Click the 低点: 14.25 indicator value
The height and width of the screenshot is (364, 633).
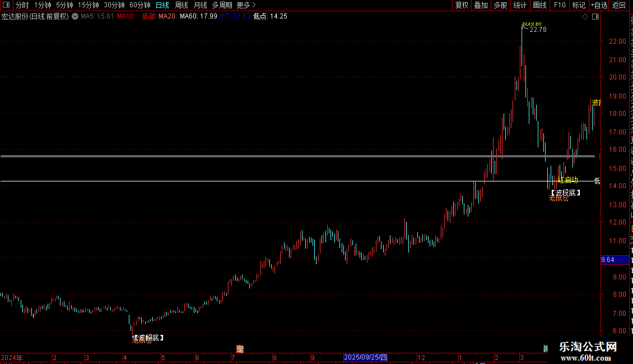tap(271, 17)
